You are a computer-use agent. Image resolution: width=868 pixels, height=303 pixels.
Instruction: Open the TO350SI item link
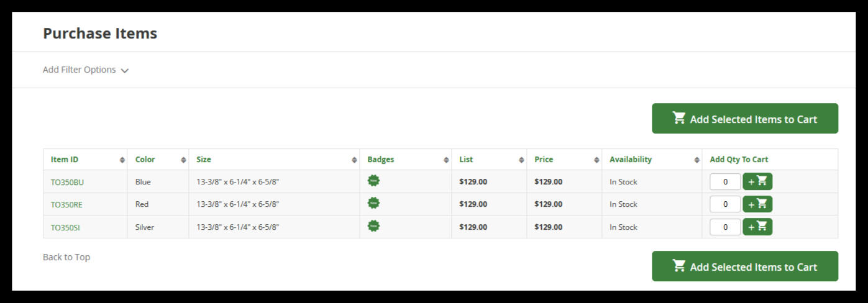pyautogui.click(x=65, y=228)
